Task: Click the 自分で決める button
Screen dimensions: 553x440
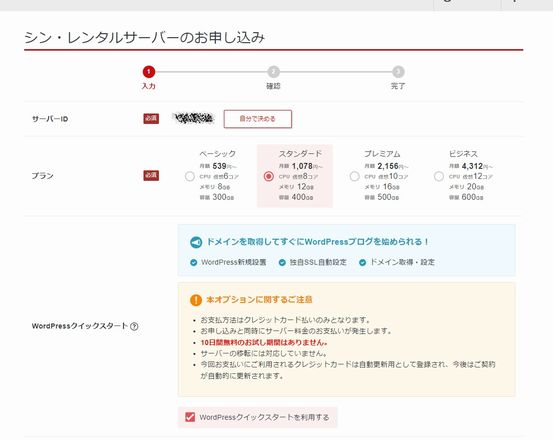Action: (257, 119)
